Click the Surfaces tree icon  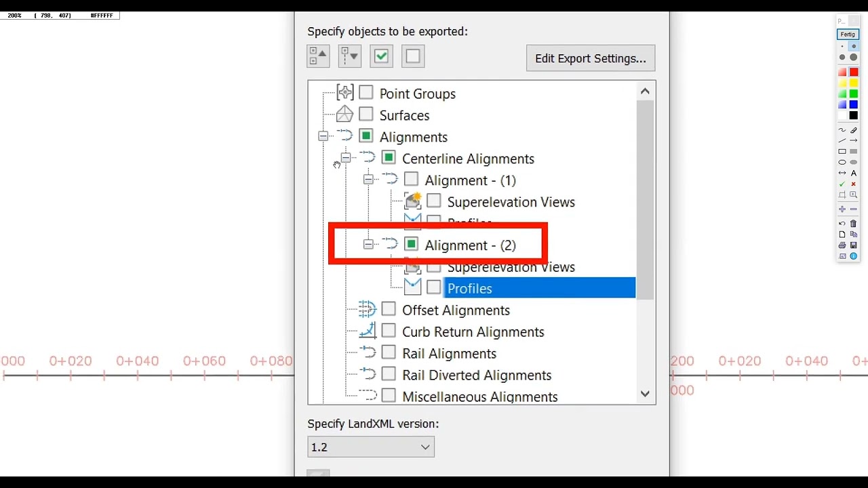pyautogui.click(x=345, y=115)
